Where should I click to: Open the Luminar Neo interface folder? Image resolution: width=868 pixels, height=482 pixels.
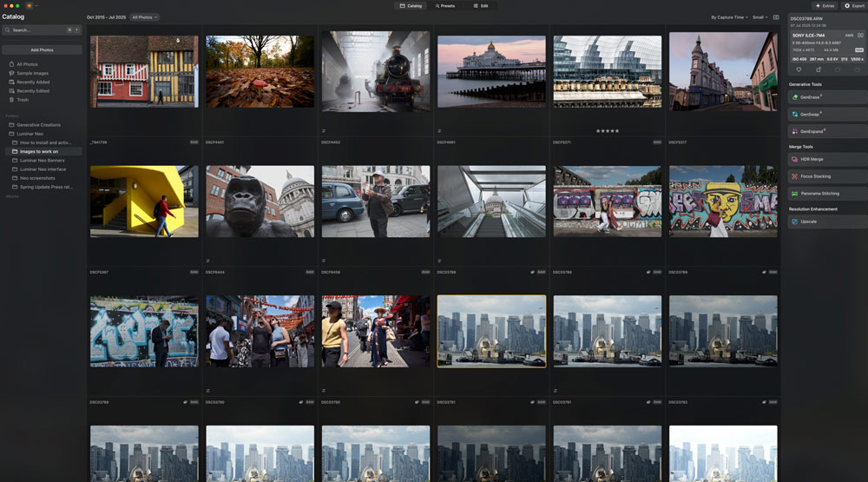point(39,169)
